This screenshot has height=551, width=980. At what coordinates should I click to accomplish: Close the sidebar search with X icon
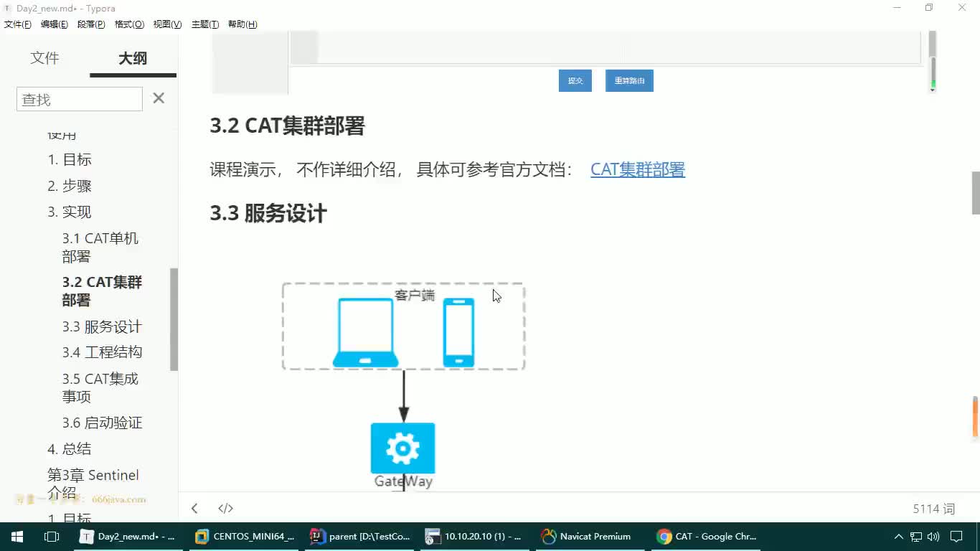coord(159,98)
